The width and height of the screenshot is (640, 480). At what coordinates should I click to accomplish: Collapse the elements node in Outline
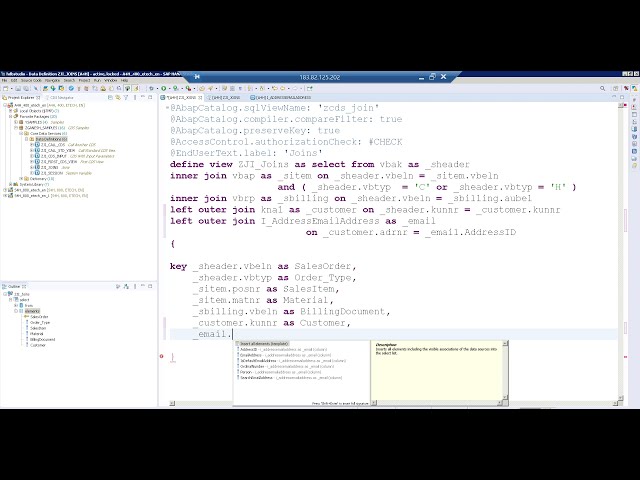[16, 311]
